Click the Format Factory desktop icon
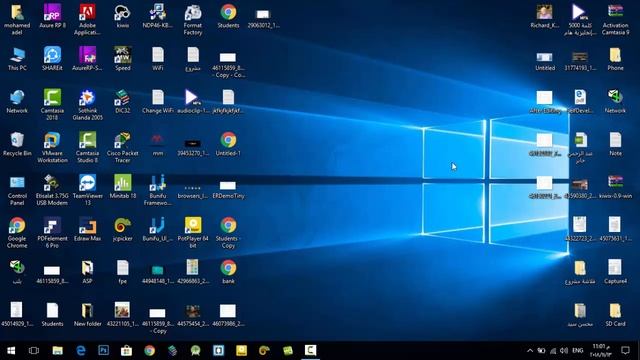This screenshot has width=640, height=360. point(193,20)
